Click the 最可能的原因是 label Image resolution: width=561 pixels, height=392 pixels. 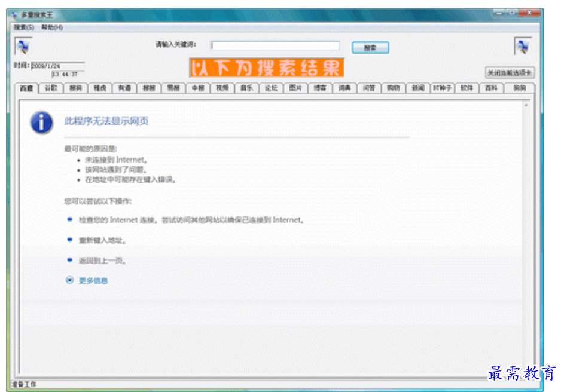coord(90,149)
